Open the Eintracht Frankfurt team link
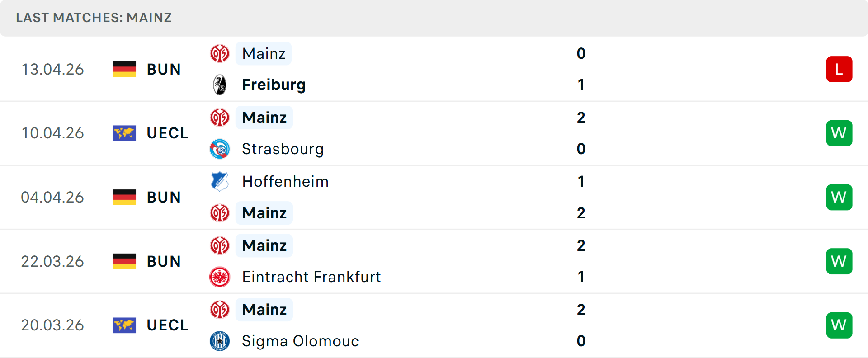The height and width of the screenshot is (358, 868). point(311,277)
